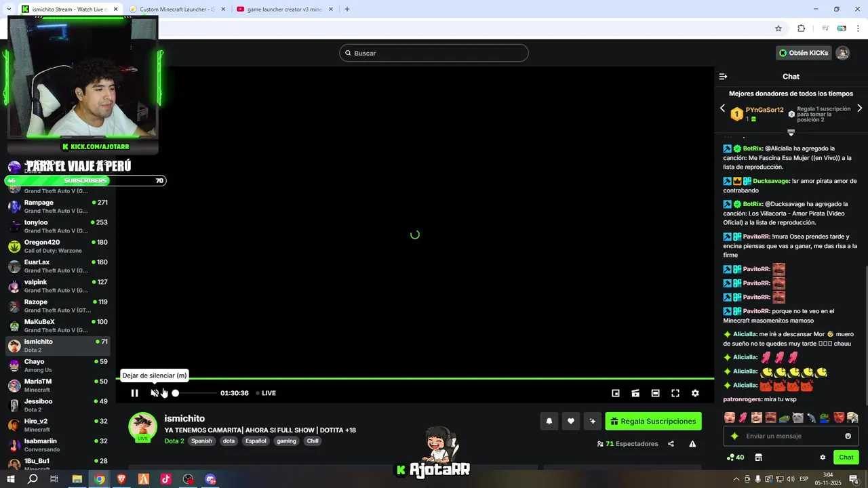Follow ismichito with heart button
The image size is (868, 488).
click(571, 421)
